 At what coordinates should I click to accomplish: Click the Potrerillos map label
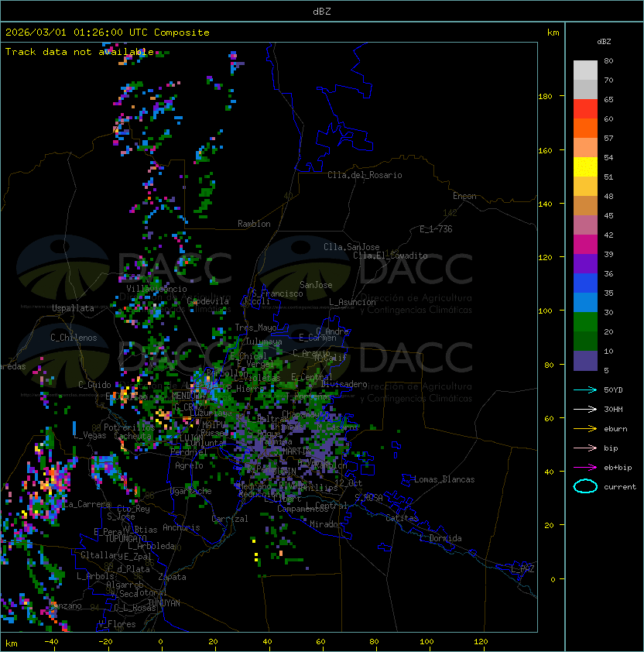[x=129, y=427]
